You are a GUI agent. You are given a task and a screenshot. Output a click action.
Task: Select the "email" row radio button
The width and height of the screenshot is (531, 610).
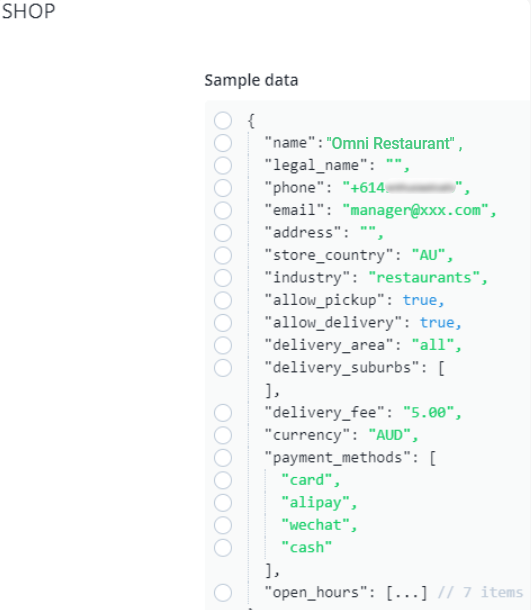point(223,210)
